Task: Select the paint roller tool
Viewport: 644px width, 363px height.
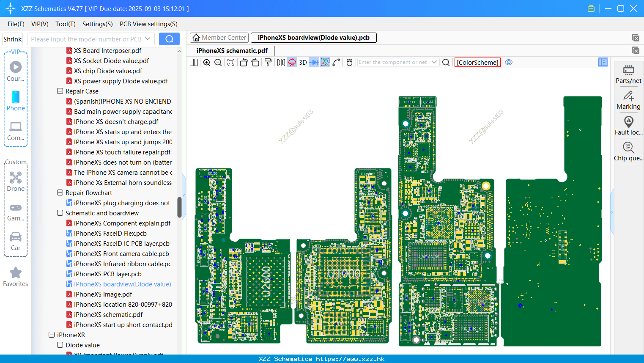Action: click(268, 62)
